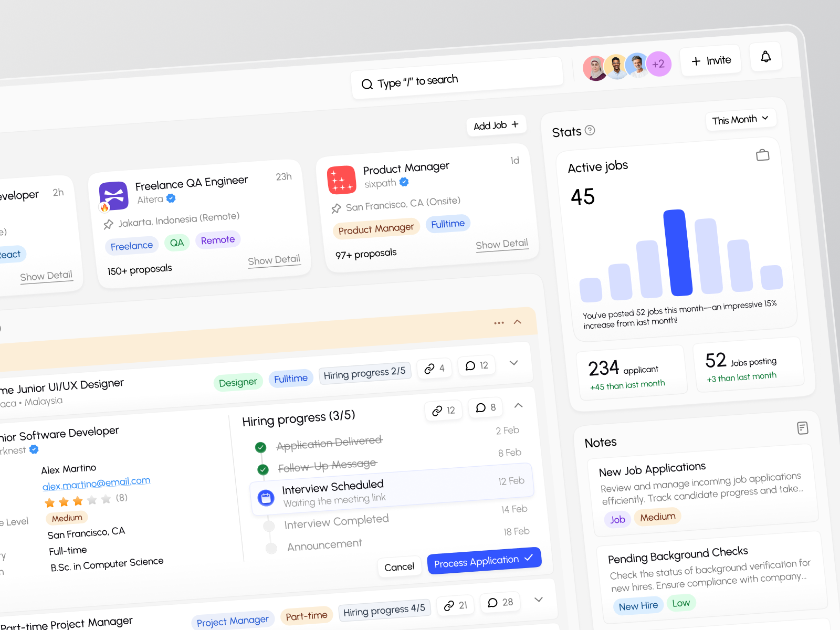Toggle the checkmark on Application Delivered step
The image size is (840, 630).
261,447
